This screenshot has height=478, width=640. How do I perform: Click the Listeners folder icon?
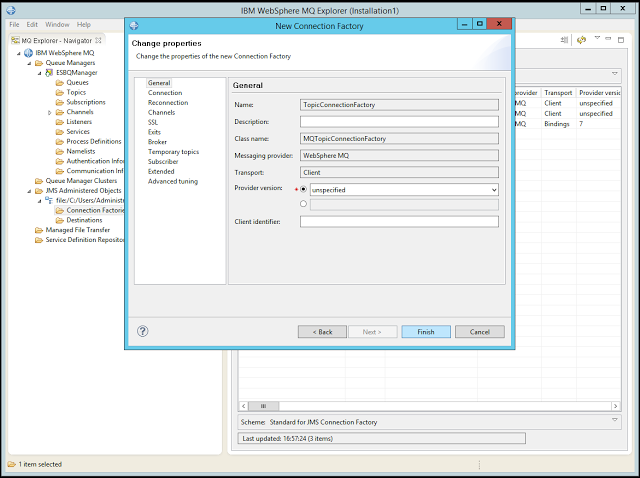60,122
